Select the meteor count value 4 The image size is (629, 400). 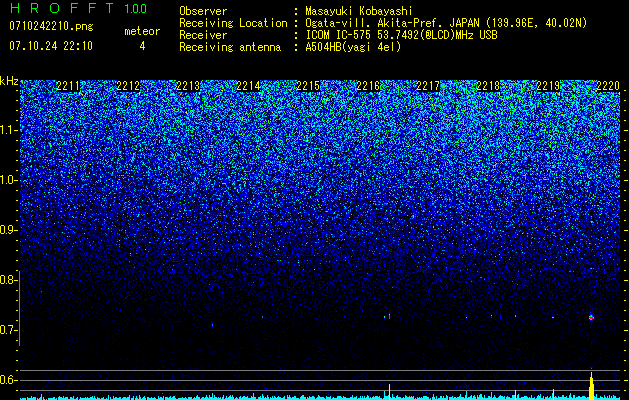click(x=142, y=46)
